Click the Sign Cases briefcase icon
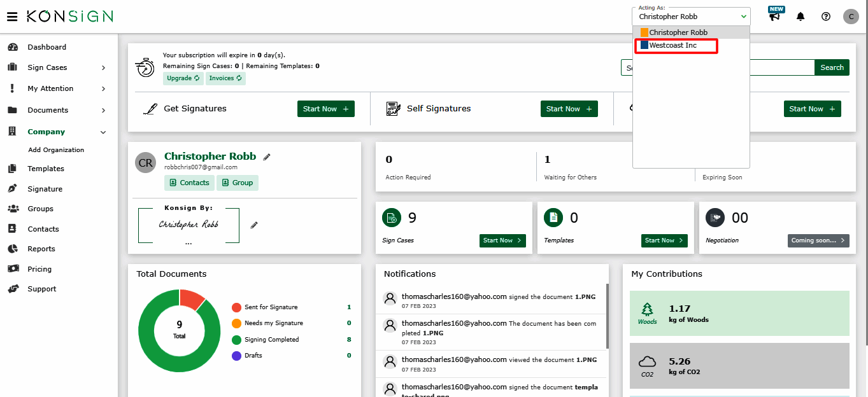The height and width of the screenshot is (397, 868). (12, 67)
